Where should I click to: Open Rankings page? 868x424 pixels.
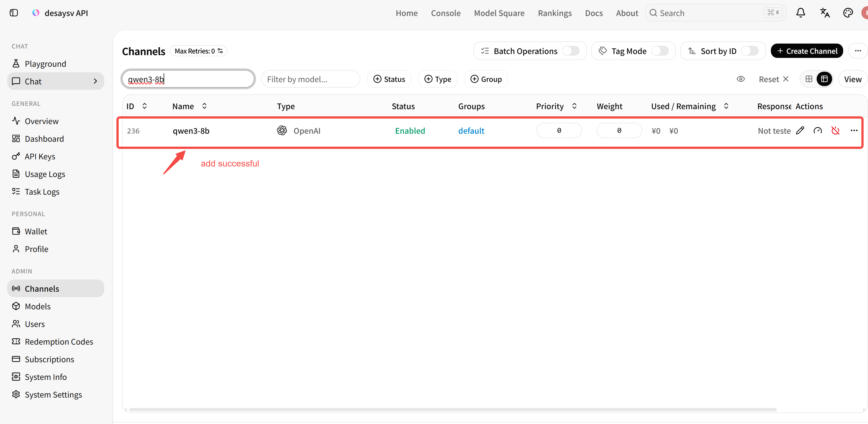pos(555,13)
